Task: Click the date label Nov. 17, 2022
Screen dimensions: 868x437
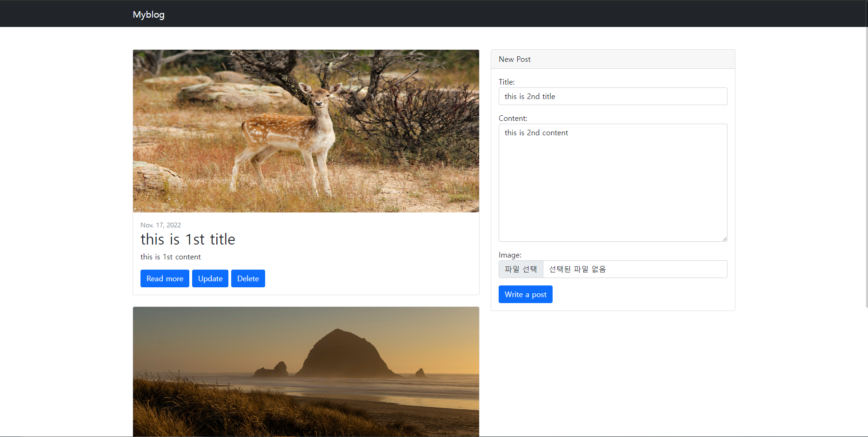Action: click(x=160, y=225)
